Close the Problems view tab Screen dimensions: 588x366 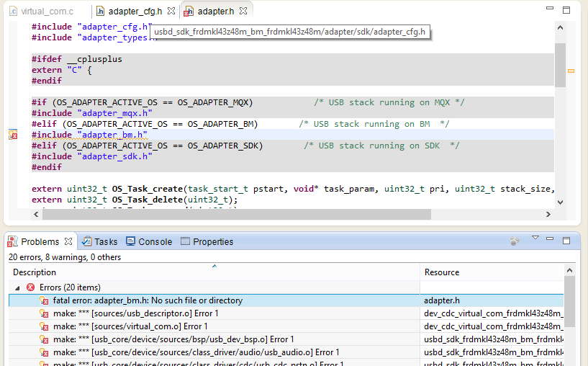pyautogui.click(x=68, y=241)
